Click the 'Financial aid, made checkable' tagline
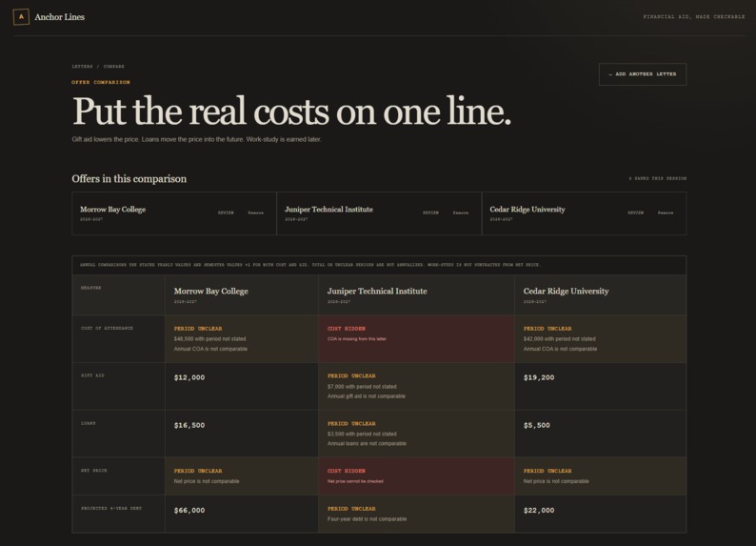The image size is (756, 546). click(694, 17)
